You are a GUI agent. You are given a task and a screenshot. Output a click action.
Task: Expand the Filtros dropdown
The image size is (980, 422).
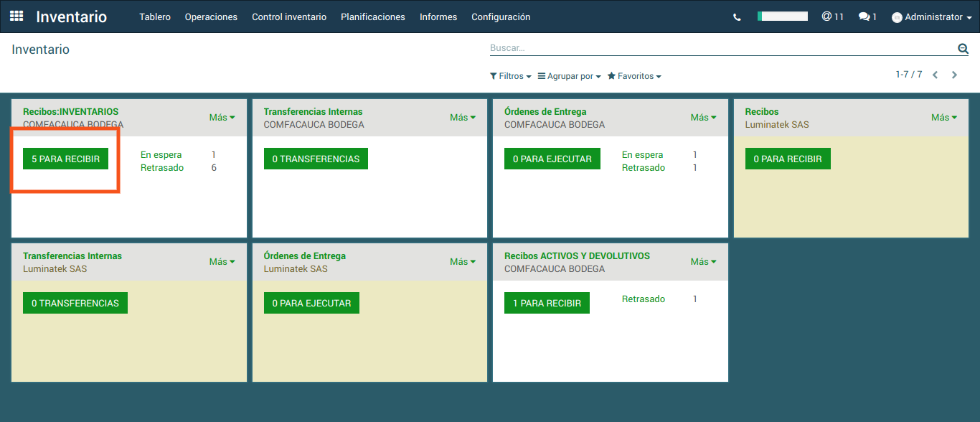point(510,76)
